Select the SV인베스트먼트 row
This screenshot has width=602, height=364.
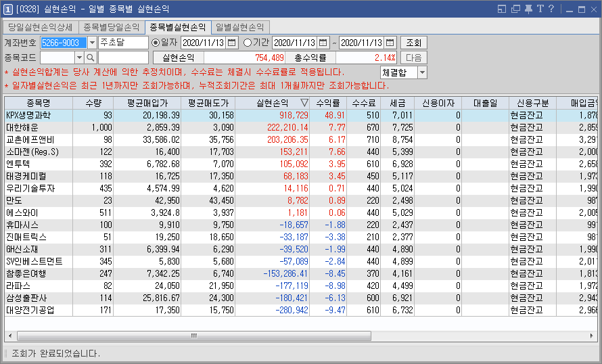301,261
